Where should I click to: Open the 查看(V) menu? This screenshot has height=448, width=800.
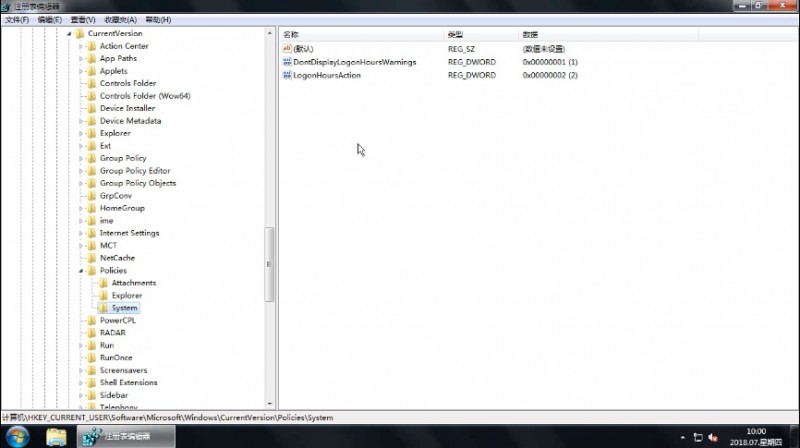point(83,20)
